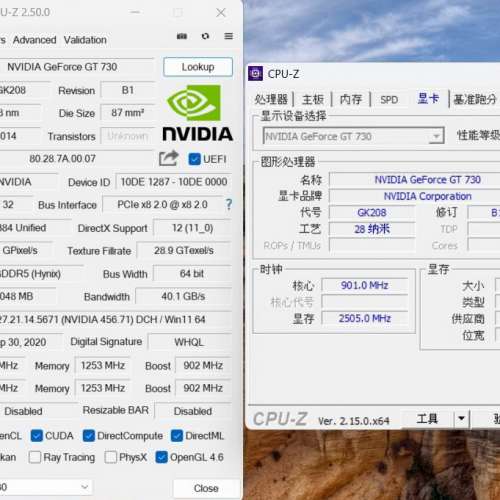Image resolution: width=500 pixels, height=500 pixels.
Task: Click the CPU-Z title bar app icon
Action: tap(256, 73)
